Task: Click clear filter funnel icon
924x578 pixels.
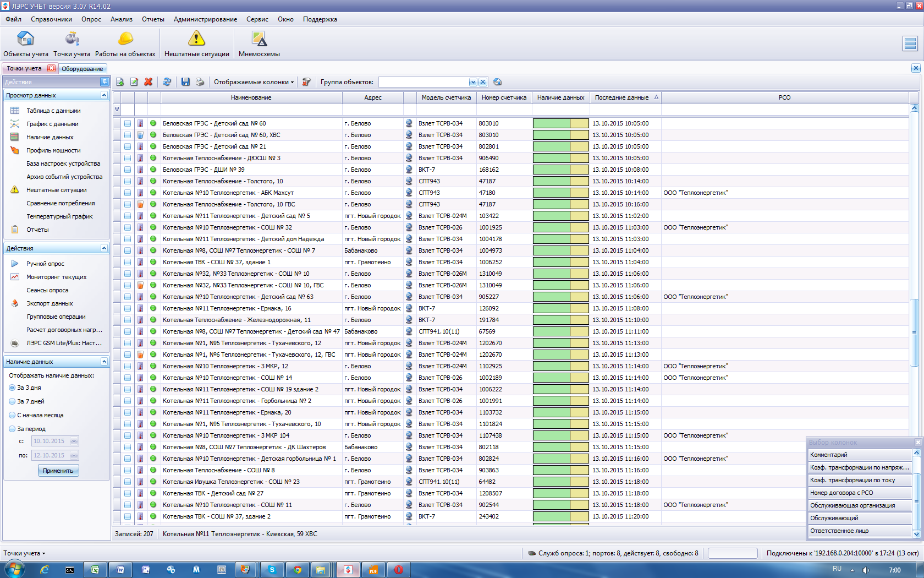Action: [x=306, y=82]
